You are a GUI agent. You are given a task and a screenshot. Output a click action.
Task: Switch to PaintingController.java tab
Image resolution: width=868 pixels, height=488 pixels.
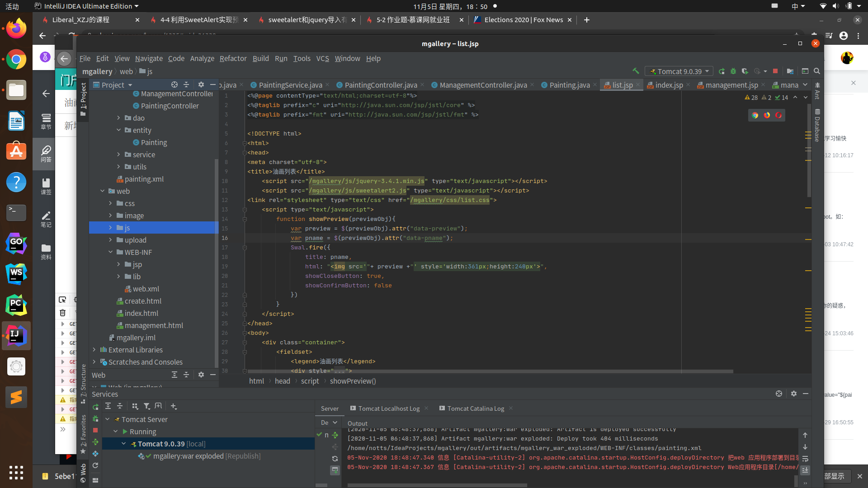pyautogui.click(x=381, y=85)
